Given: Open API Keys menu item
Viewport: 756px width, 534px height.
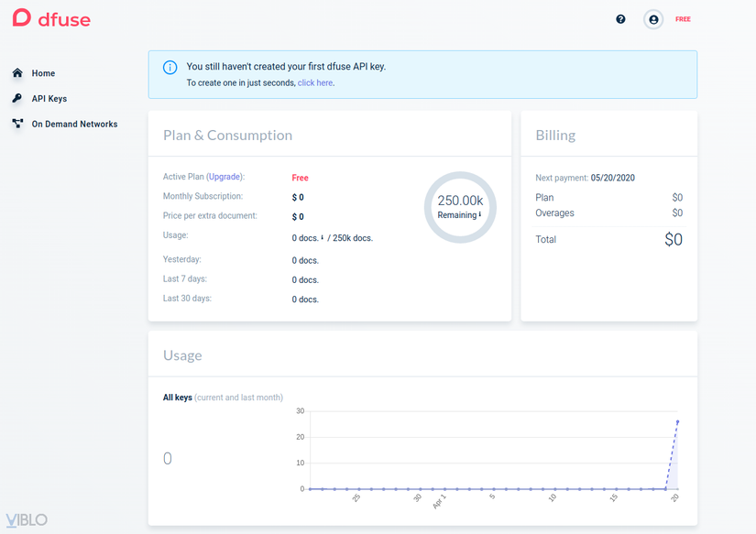Looking at the screenshot, I should [x=49, y=99].
